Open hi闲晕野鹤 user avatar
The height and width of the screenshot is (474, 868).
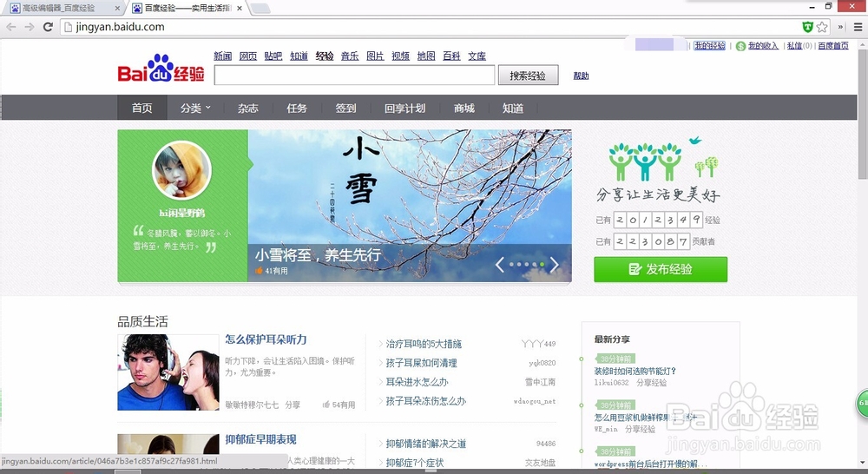coord(181,170)
